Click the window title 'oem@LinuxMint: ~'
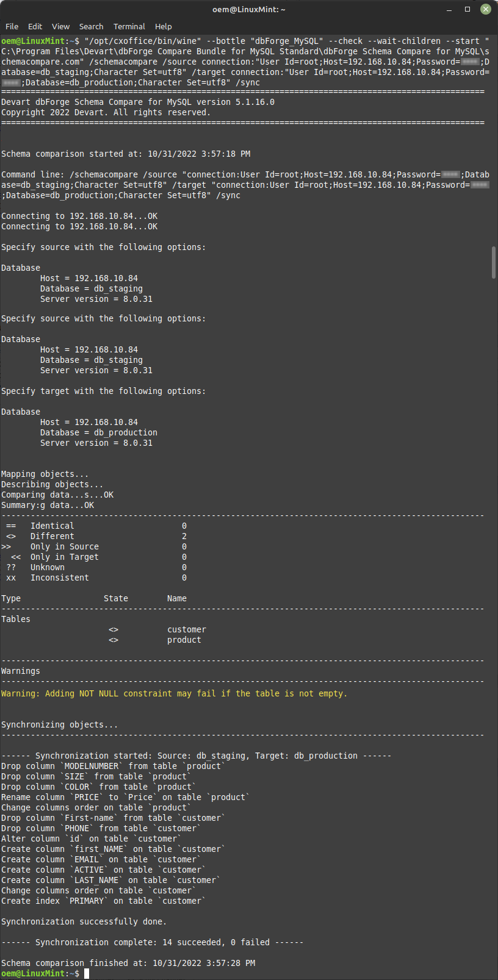The image size is (498, 980). (249, 9)
